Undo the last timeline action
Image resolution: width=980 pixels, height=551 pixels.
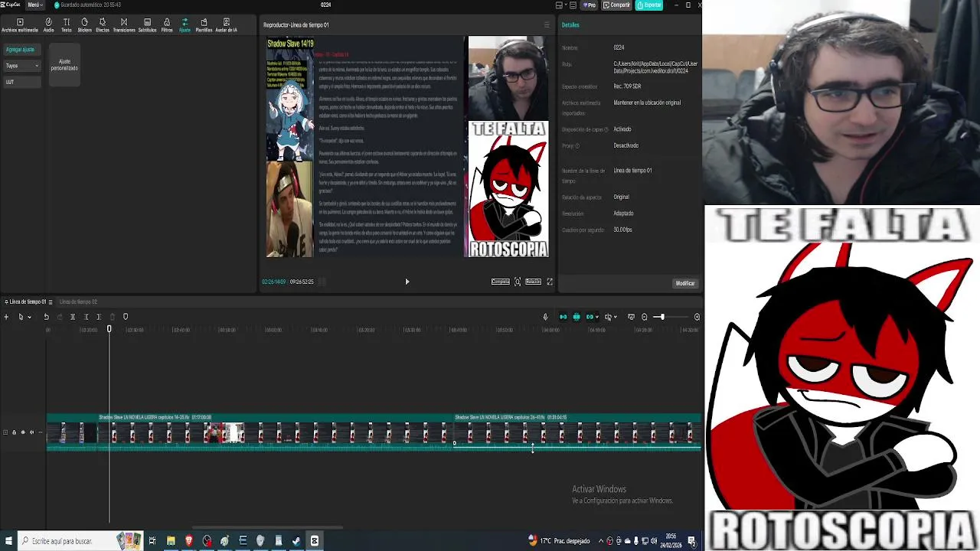click(x=46, y=317)
